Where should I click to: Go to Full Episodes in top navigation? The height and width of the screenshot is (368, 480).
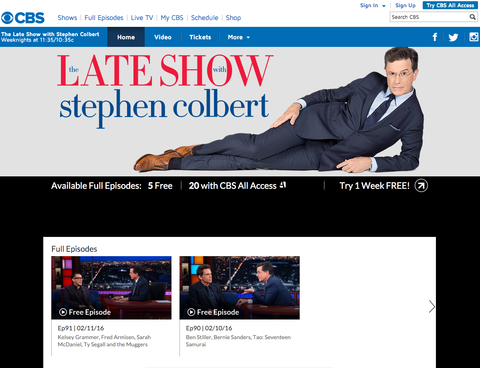tap(104, 18)
